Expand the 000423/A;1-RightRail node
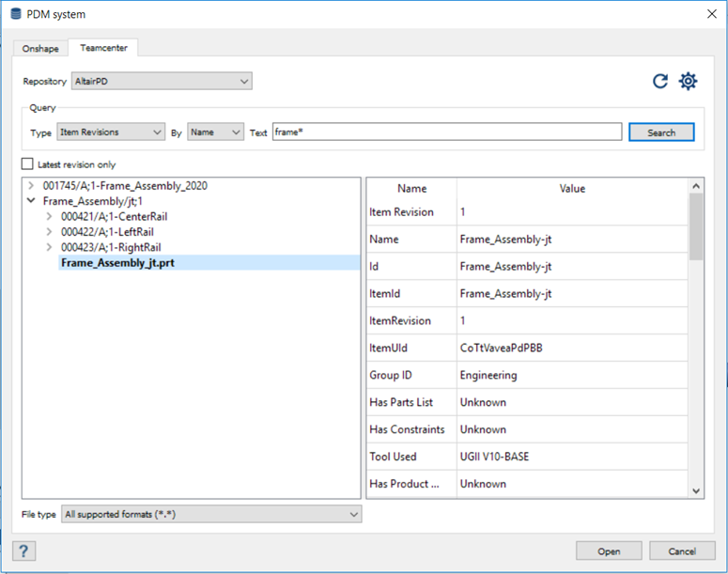 [x=49, y=247]
